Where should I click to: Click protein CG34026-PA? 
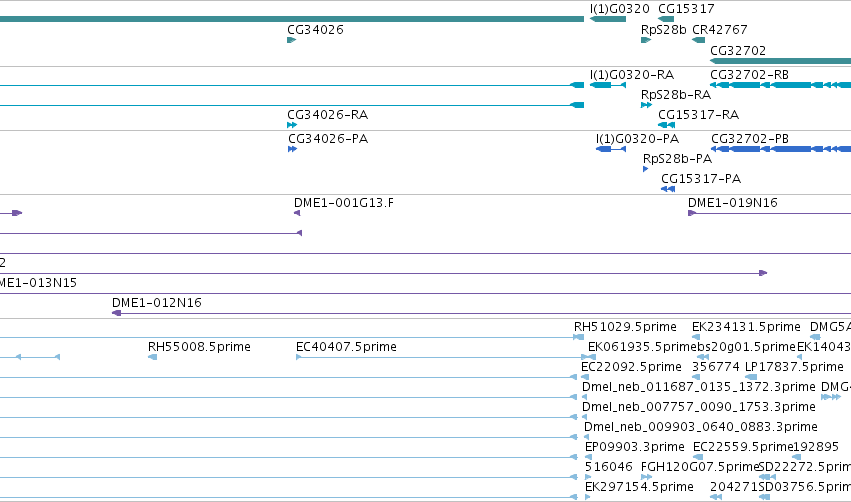click(328, 138)
